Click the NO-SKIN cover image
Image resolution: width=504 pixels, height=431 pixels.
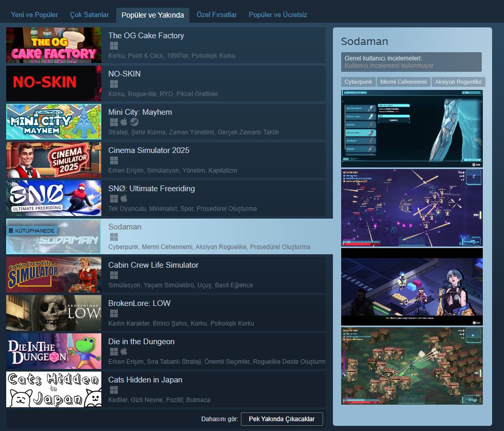(54, 83)
